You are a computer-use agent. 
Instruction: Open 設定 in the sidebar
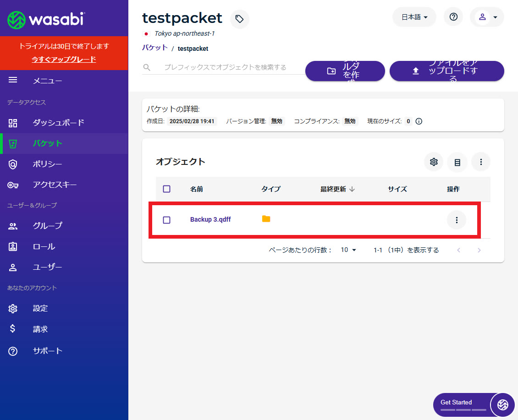pyautogui.click(x=64, y=308)
